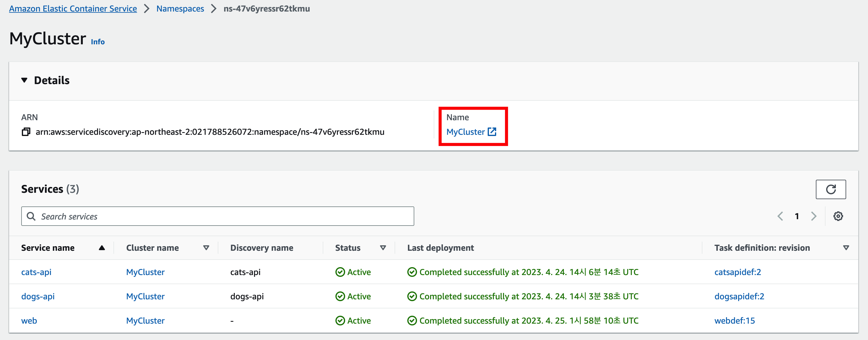868x340 pixels.
Task: Click the external link icon beside MyCluster
Action: click(x=492, y=132)
